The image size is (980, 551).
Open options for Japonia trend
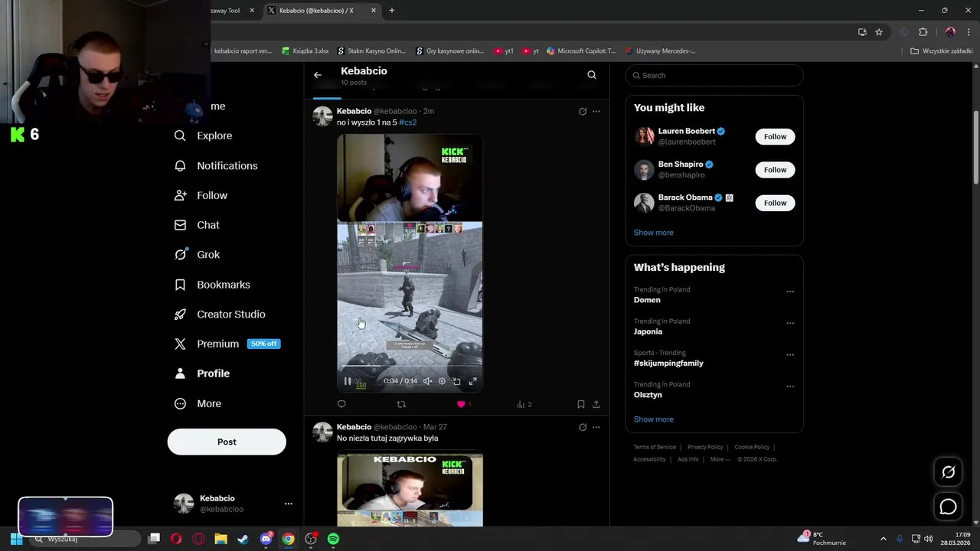[x=790, y=323]
